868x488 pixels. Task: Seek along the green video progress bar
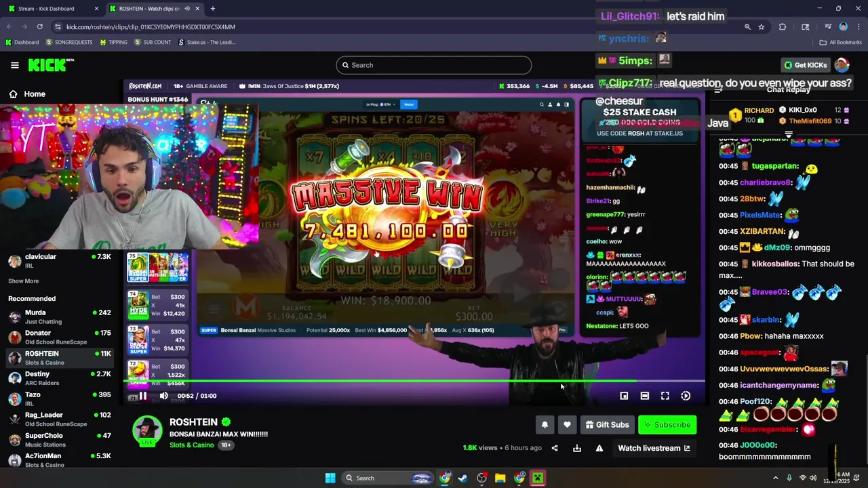(x=414, y=381)
